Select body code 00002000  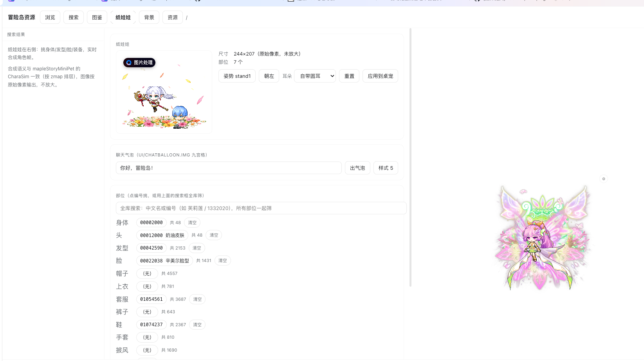coord(152,223)
